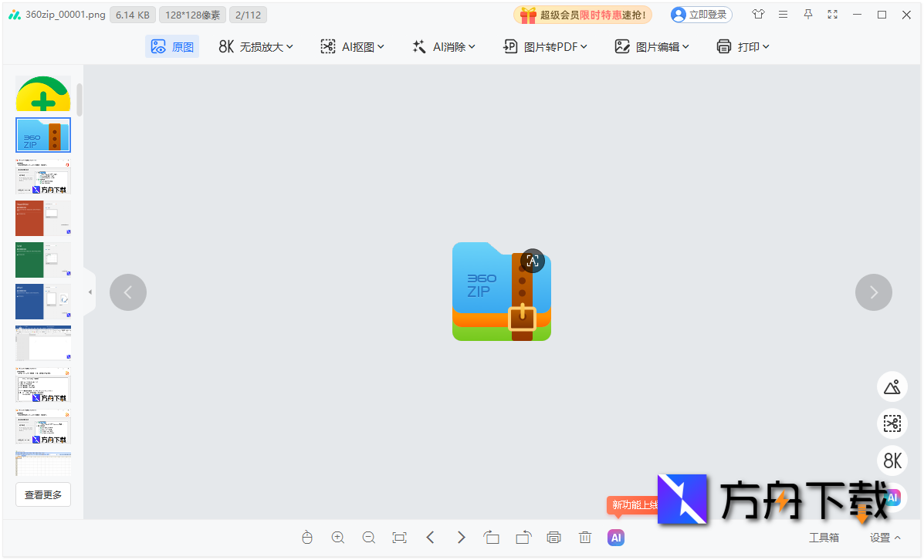Pin the window on top
The width and height of the screenshot is (924, 560).
[807, 14]
